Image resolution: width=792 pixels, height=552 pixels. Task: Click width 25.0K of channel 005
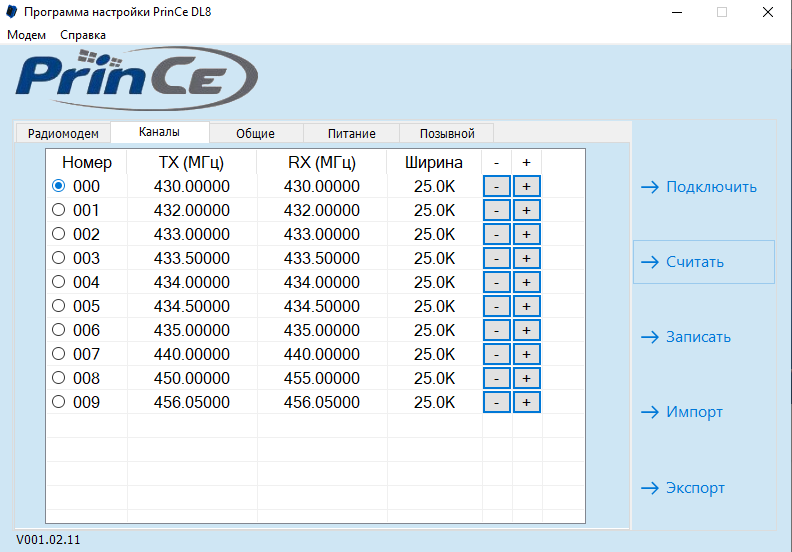(x=434, y=306)
